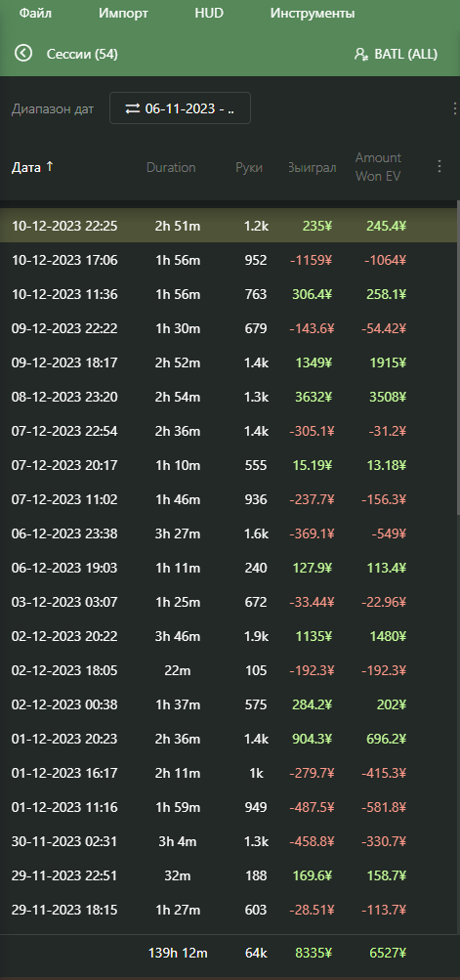Sort by the Duration column header

[x=171, y=167]
